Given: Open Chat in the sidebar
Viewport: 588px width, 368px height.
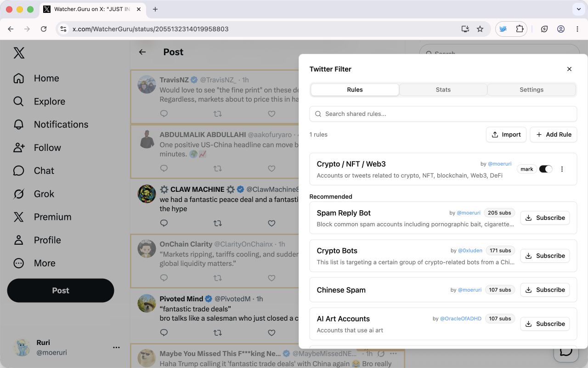Looking at the screenshot, I should 34,171.
